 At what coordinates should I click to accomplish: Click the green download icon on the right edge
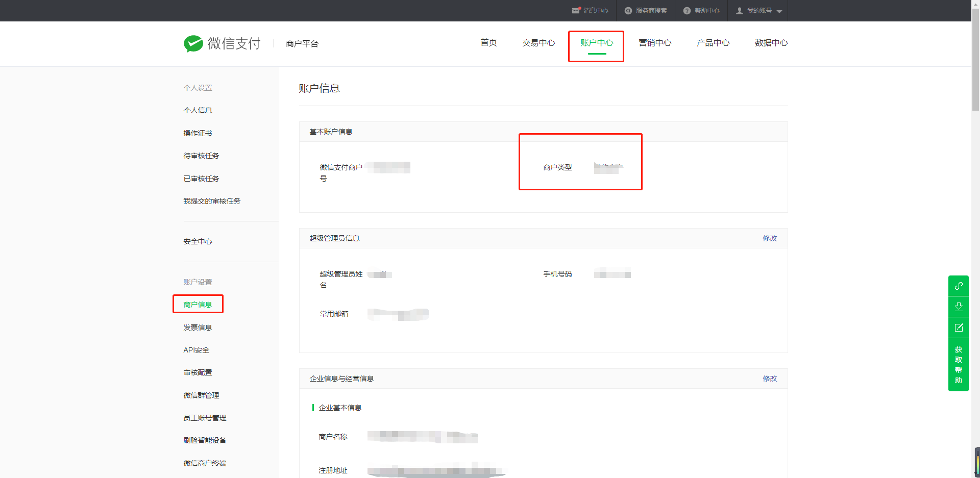coord(958,307)
